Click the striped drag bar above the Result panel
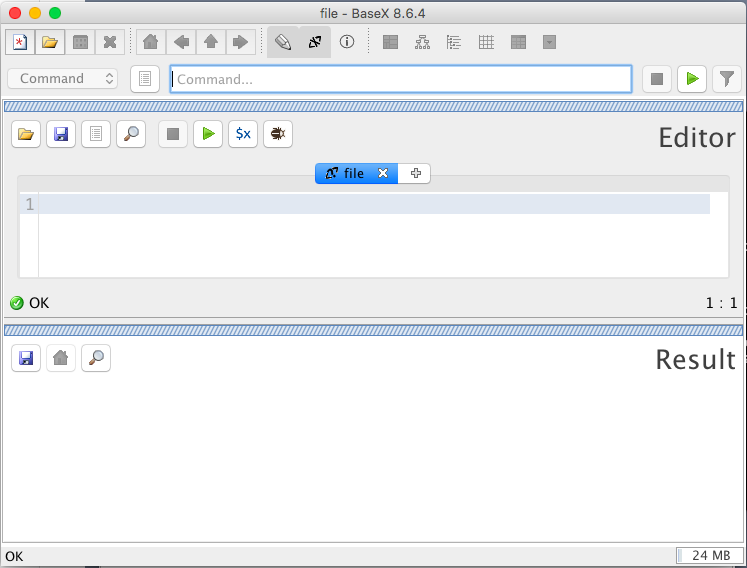 click(x=374, y=330)
